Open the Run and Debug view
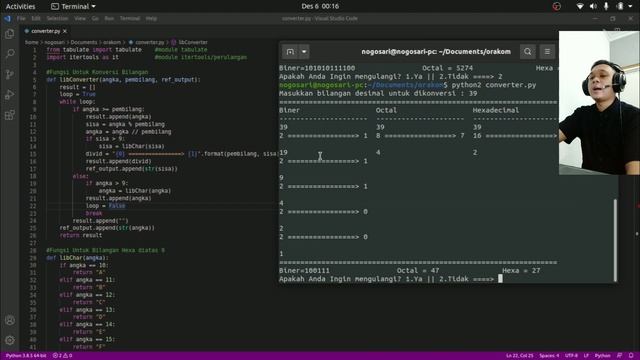The width and height of the screenshot is (640, 360). (x=9, y=95)
